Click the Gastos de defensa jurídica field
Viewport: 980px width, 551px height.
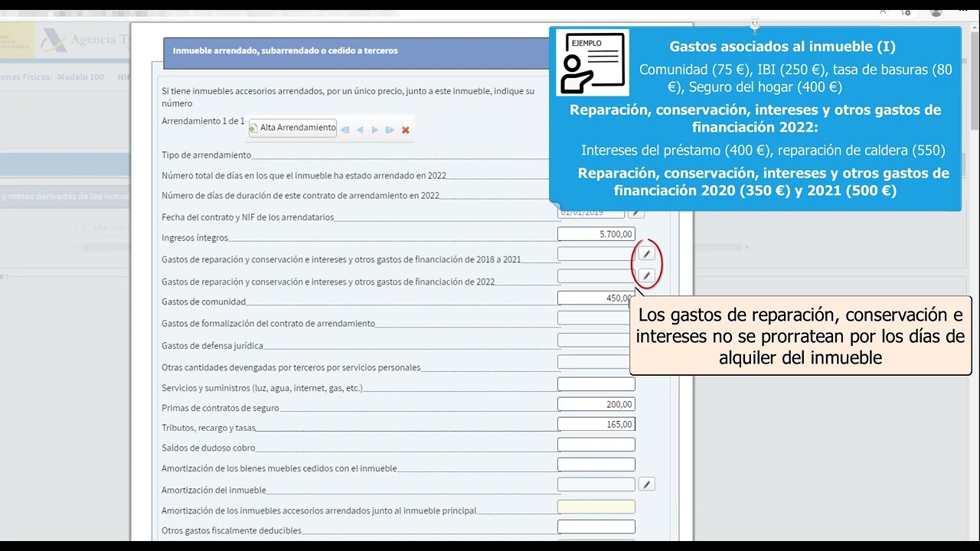[593, 340]
